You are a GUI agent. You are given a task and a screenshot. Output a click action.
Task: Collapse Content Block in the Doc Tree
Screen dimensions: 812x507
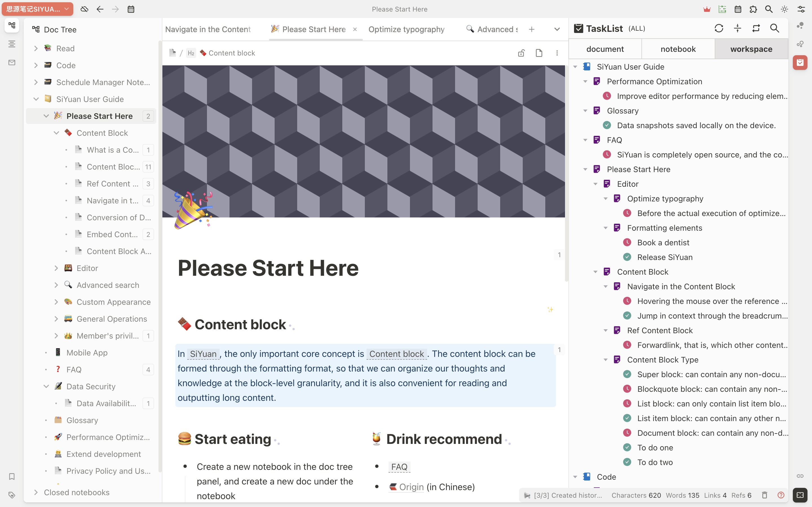point(56,133)
